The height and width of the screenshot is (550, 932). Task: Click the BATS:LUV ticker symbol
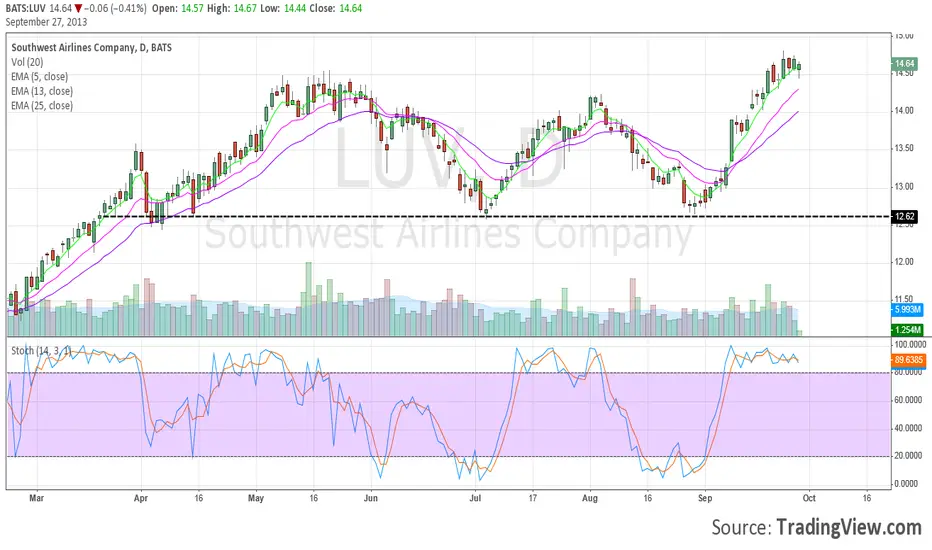[x=26, y=8]
